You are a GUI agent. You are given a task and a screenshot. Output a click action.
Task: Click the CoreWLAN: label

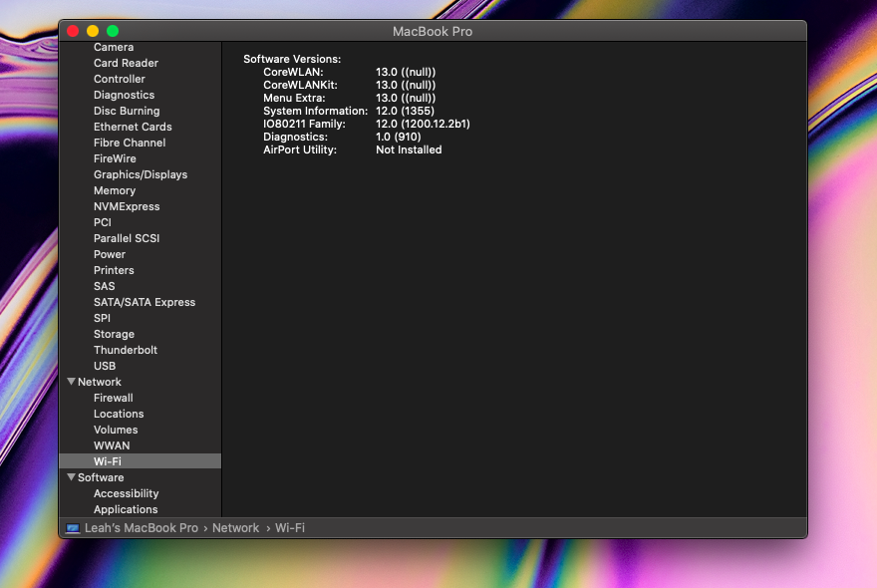coord(293,72)
